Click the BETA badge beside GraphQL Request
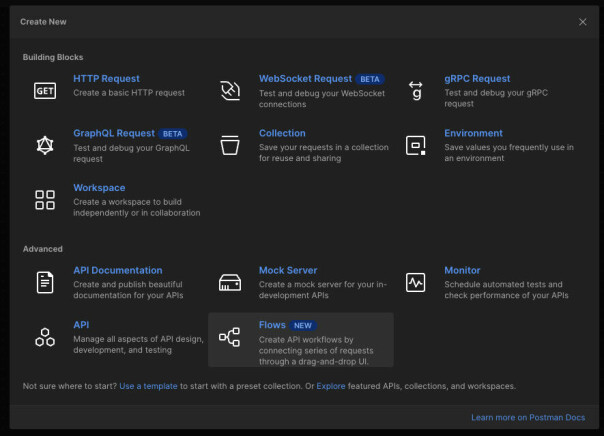604x436 pixels. click(x=173, y=134)
